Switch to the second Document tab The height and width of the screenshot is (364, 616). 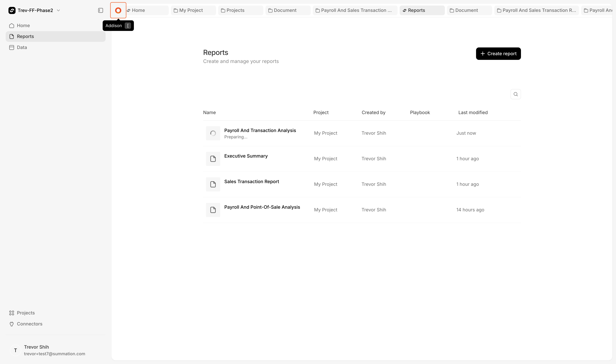click(x=469, y=10)
